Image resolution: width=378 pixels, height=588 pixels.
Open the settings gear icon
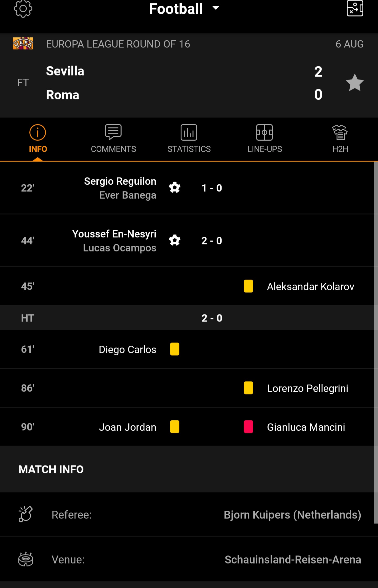click(x=23, y=9)
